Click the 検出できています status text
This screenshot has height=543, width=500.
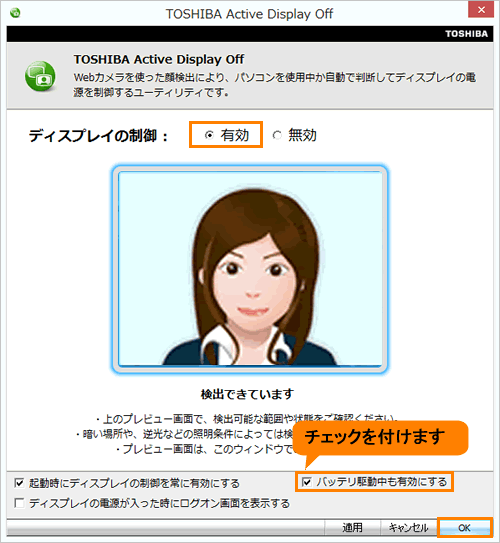(247, 394)
